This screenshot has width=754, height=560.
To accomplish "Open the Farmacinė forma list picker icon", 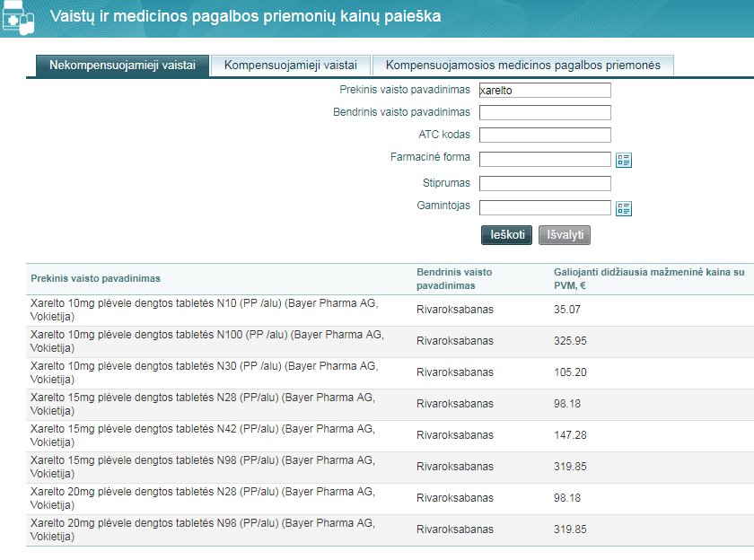I will (624, 160).
